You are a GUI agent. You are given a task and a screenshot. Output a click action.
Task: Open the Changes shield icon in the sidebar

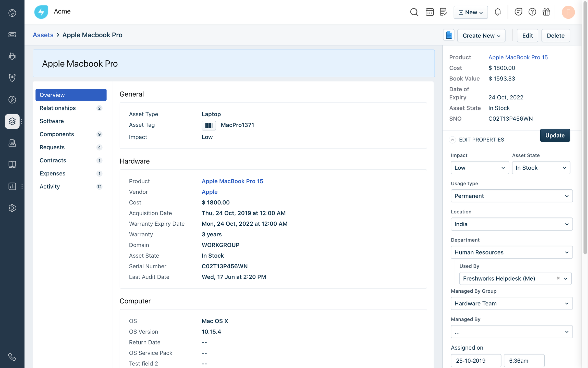coord(12,78)
